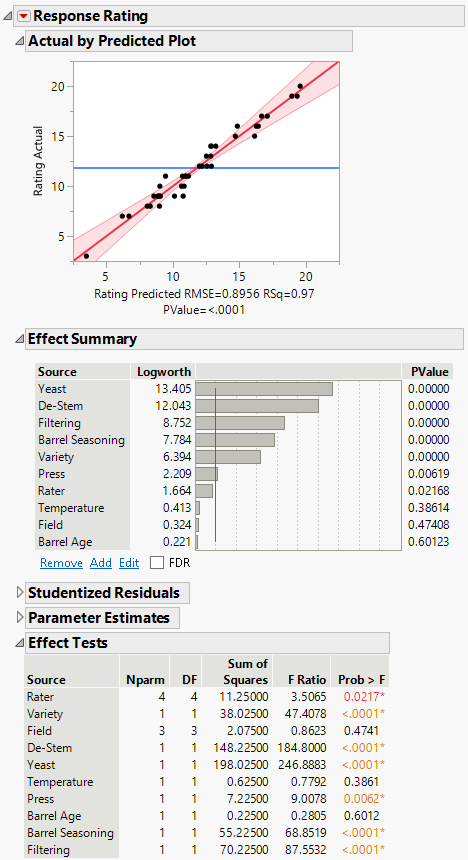The width and height of the screenshot is (468, 860).
Task: Click the Remove link in Effect Summary
Action: (61, 563)
